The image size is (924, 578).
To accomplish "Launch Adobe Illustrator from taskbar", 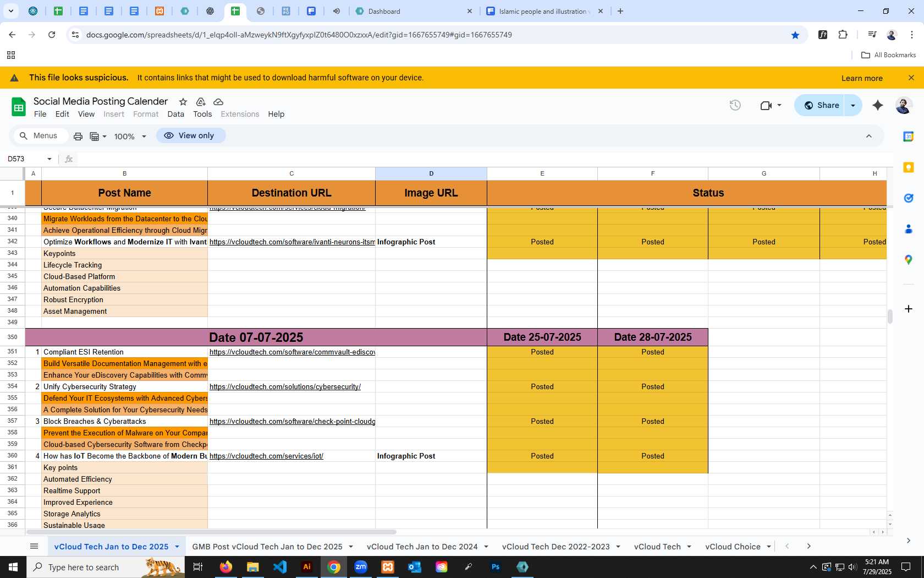I will pyautogui.click(x=307, y=567).
